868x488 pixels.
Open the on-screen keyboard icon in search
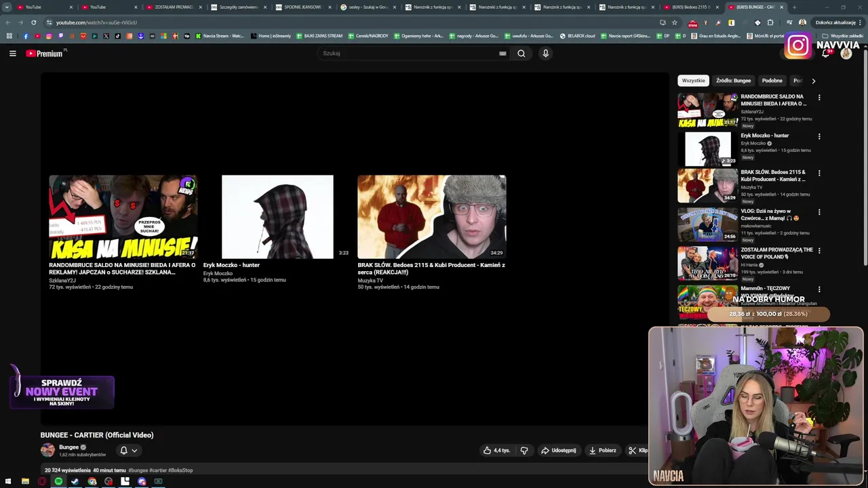coord(502,54)
